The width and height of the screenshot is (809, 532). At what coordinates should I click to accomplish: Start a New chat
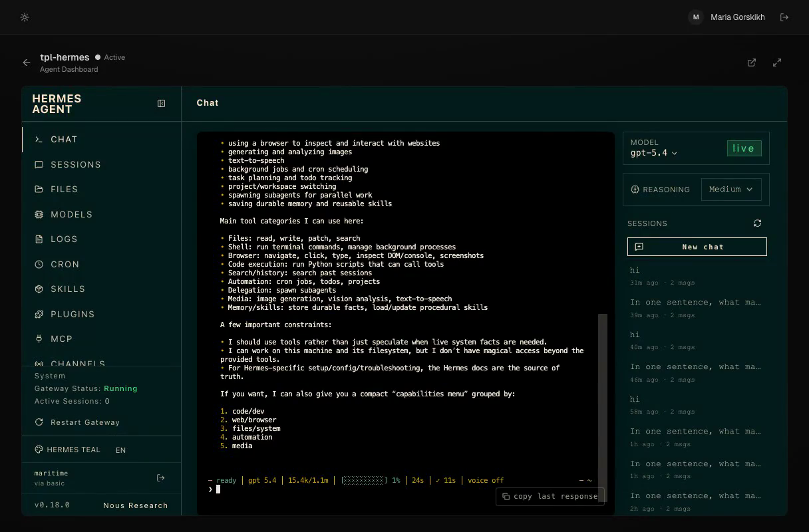point(697,247)
